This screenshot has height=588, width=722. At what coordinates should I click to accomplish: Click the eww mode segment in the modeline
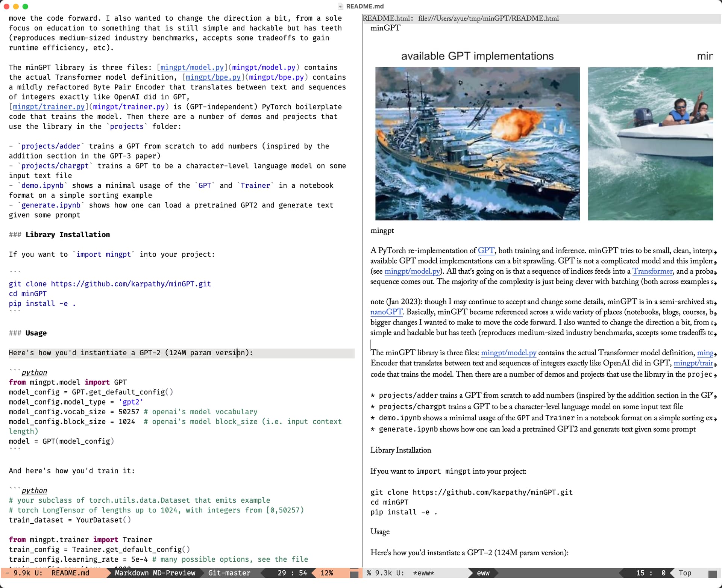(483, 573)
